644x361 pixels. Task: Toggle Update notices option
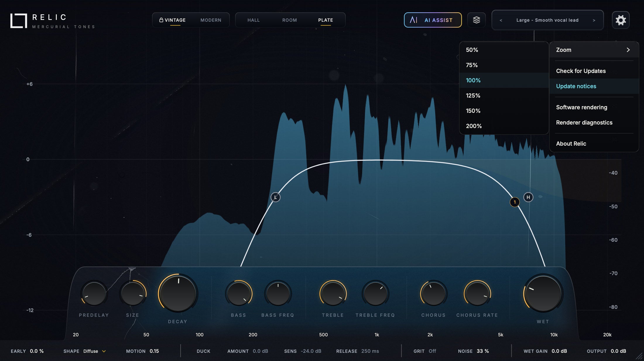[594, 86]
